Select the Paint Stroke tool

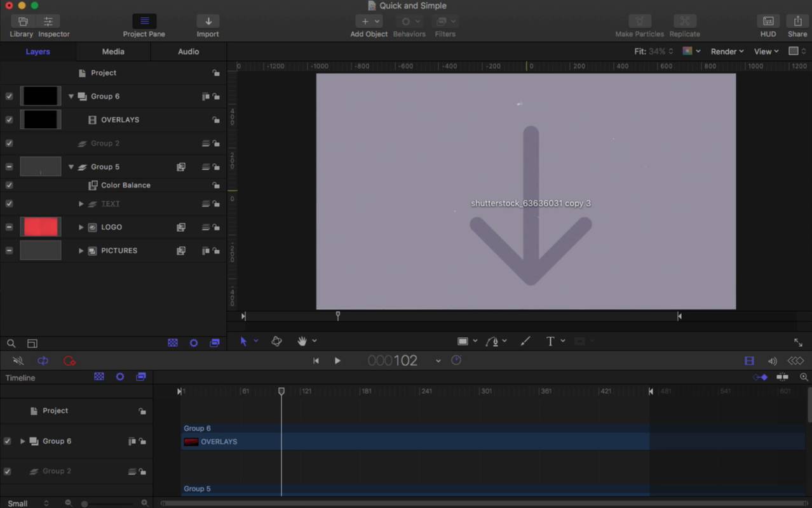tap(525, 341)
